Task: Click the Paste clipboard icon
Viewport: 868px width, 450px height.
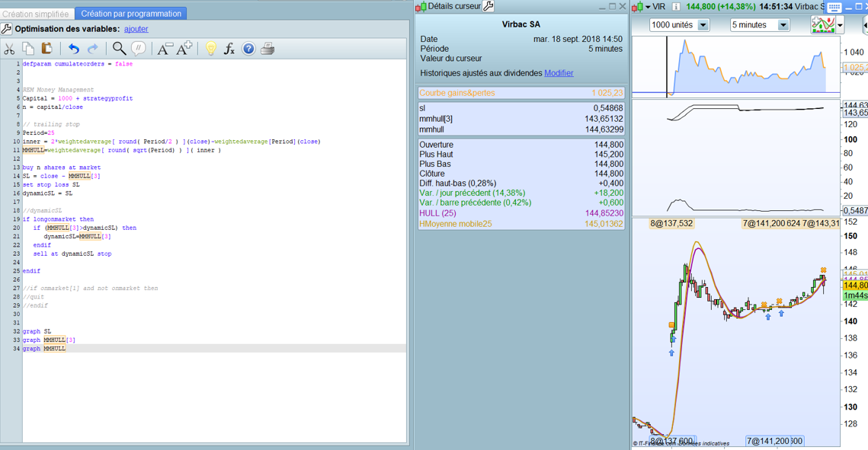Action: click(x=46, y=49)
